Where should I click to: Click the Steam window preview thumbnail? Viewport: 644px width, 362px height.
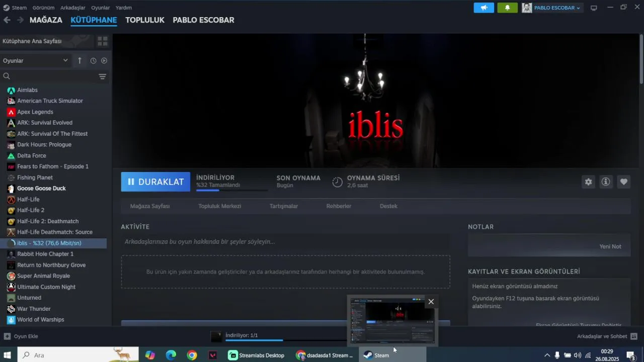pyautogui.click(x=392, y=321)
